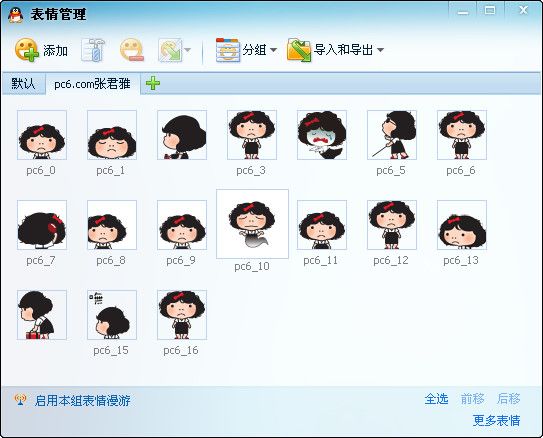The image size is (543, 438).
Task: Click the 后移 move backward link
Action: point(508,399)
